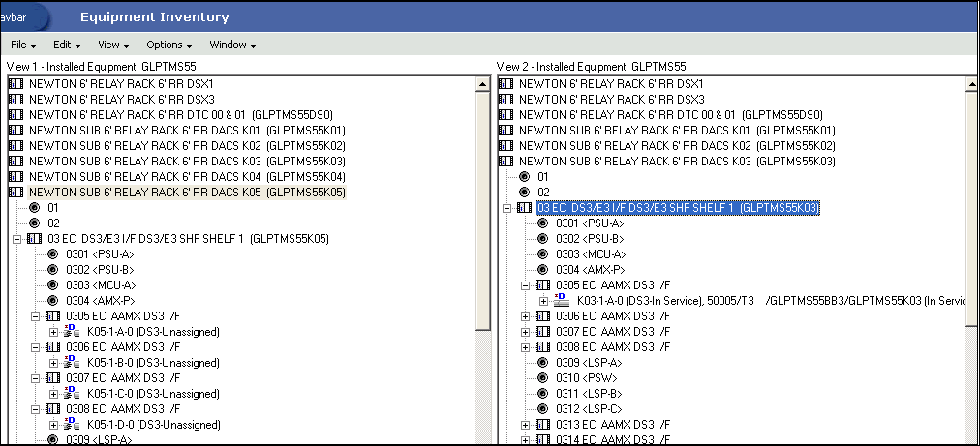The height and width of the screenshot is (446, 980).
Task: Click slot icon of 0303 MCU-A in View 1
Action: [54, 285]
